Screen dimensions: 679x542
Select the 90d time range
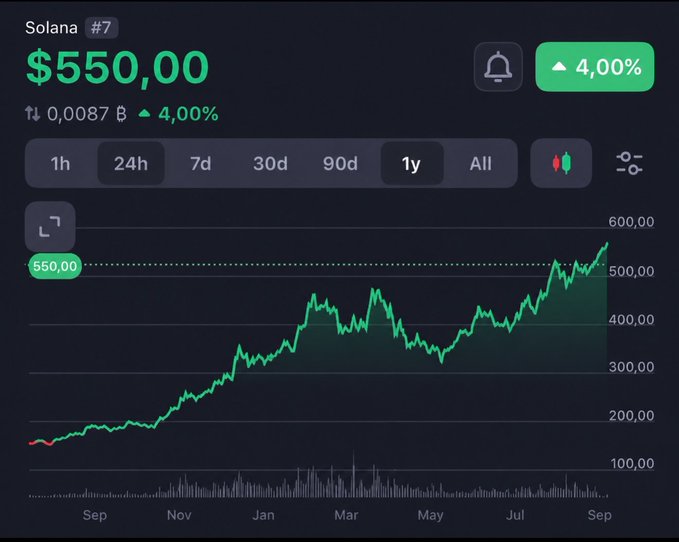click(x=340, y=164)
